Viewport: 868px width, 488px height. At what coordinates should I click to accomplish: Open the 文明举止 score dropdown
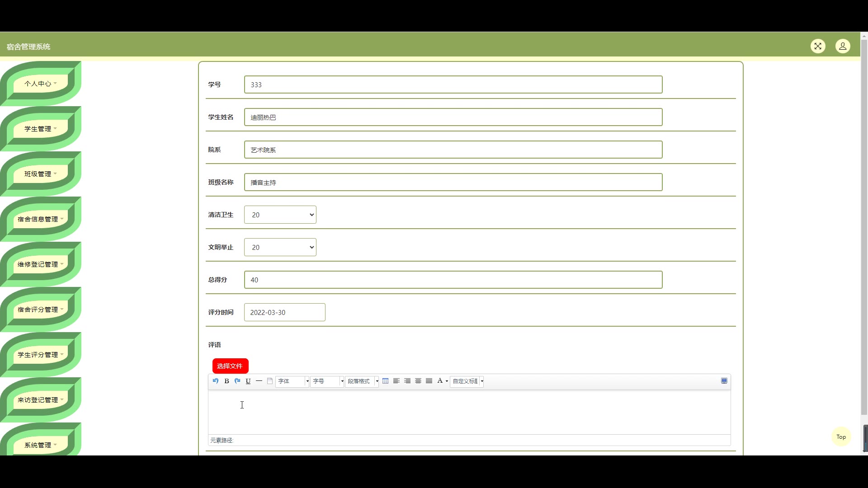[280, 247]
